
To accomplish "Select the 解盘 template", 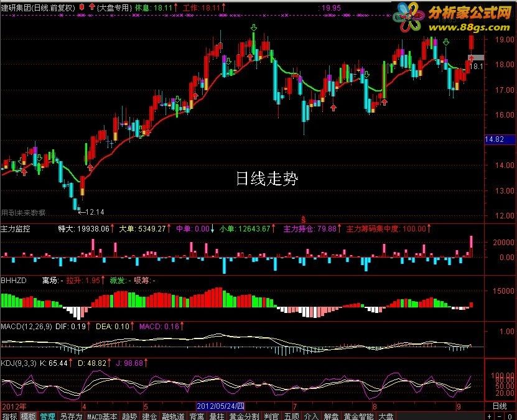I will pyautogui.click(x=332, y=416).
